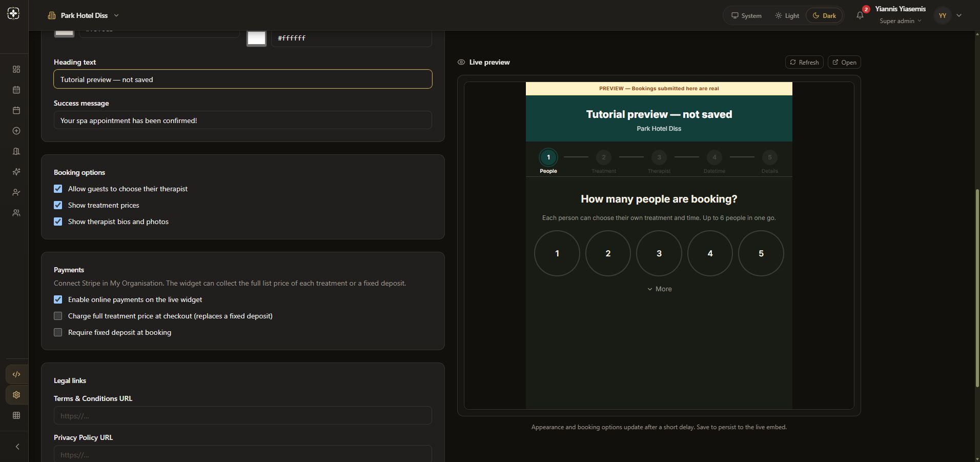Viewport: 980px width, 462px height.
Task: Click the Success message input field
Action: click(x=243, y=120)
